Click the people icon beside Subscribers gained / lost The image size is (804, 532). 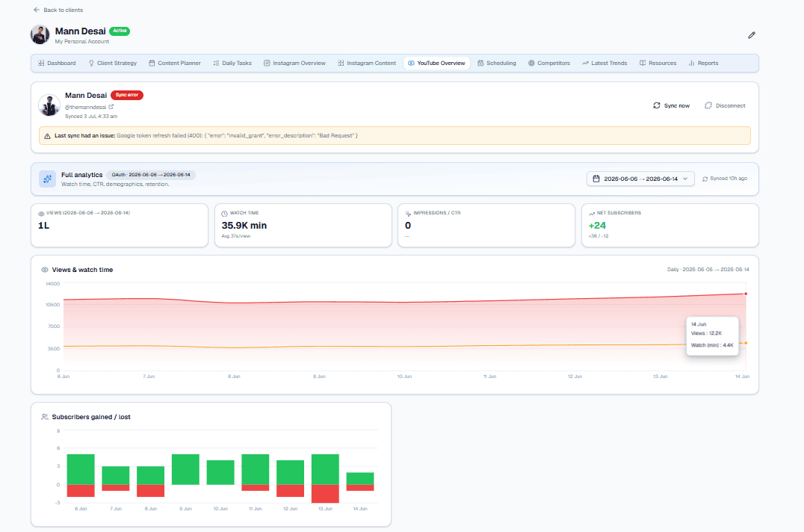45,417
